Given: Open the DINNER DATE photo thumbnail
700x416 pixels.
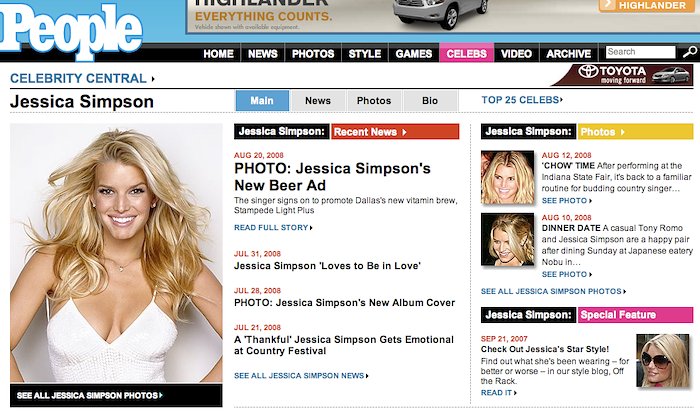Looking at the screenshot, I should tap(507, 239).
